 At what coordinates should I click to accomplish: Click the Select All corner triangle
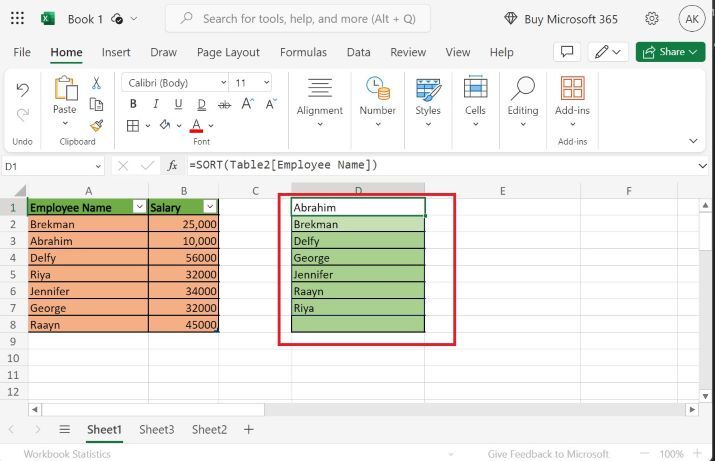pos(19,191)
